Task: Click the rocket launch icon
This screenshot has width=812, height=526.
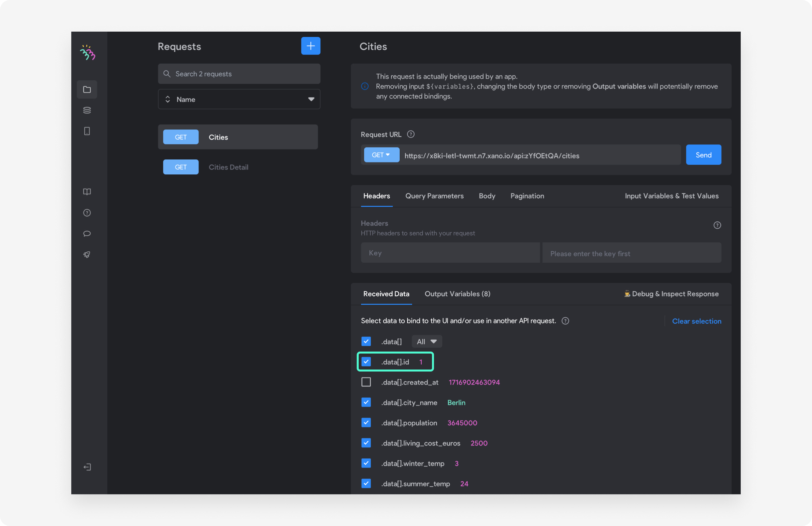Action: pyautogui.click(x=87, y=254)
